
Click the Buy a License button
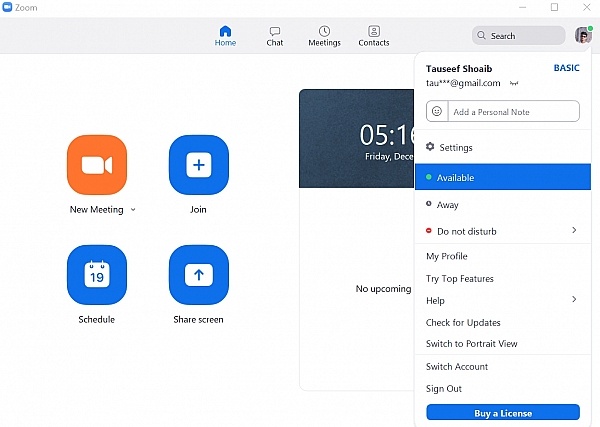pos(503,413)
